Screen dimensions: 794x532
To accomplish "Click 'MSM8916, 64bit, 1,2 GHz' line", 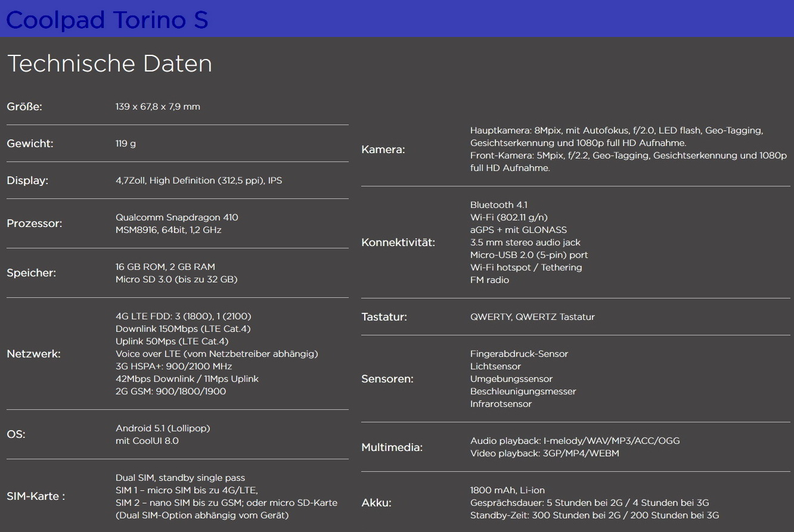I will click(169, 230).
